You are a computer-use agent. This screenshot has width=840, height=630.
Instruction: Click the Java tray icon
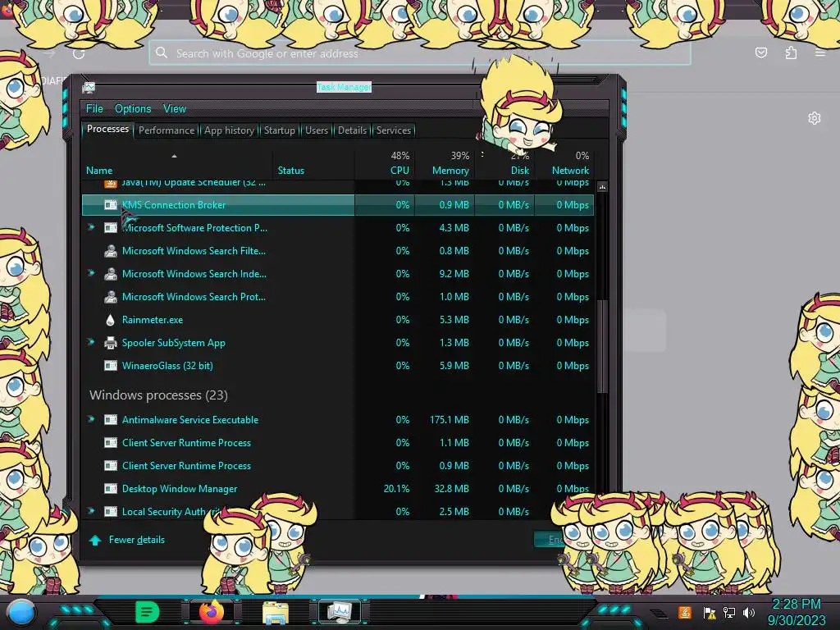[685, 612]
